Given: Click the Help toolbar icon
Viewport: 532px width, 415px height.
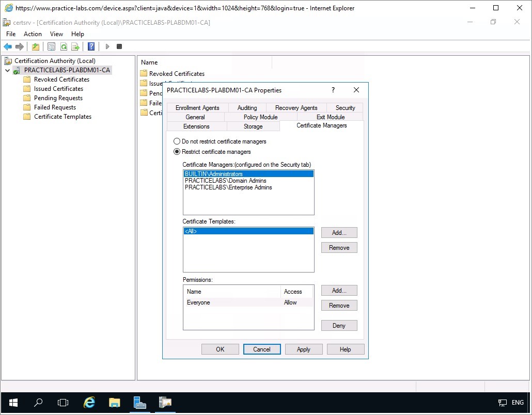Looking at the screenshot, I should coord(91,46).
